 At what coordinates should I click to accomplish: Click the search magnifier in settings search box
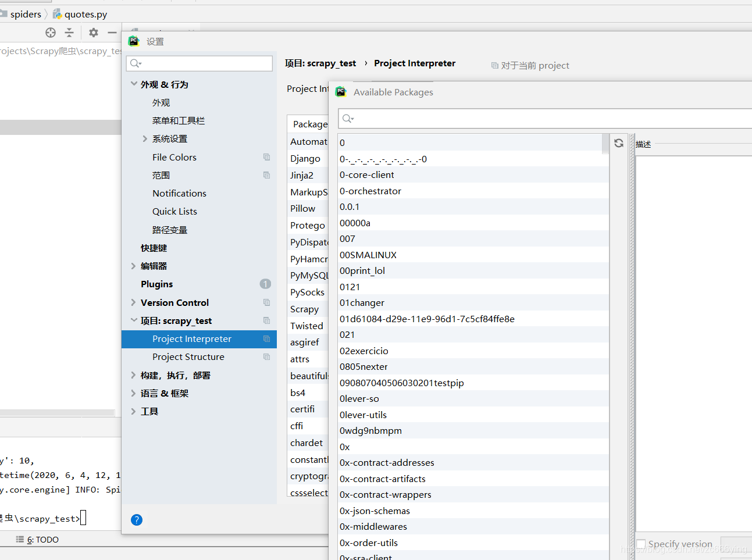136,63
